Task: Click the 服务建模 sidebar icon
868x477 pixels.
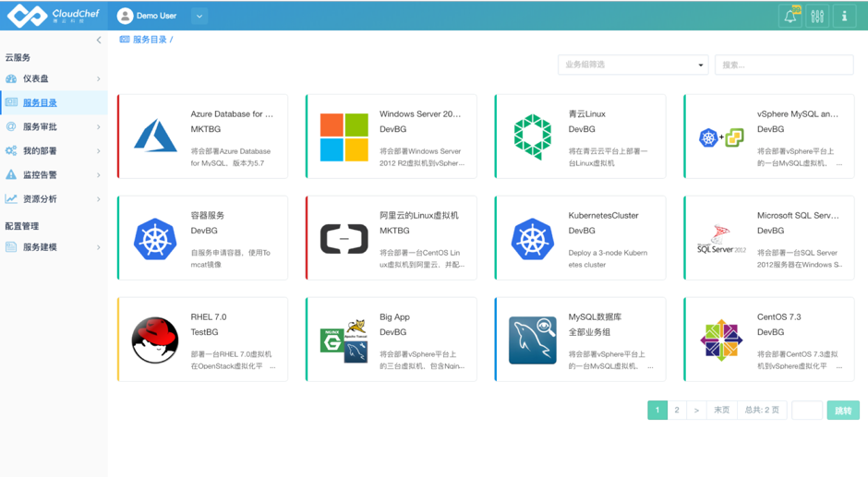Action: [11, 246]
